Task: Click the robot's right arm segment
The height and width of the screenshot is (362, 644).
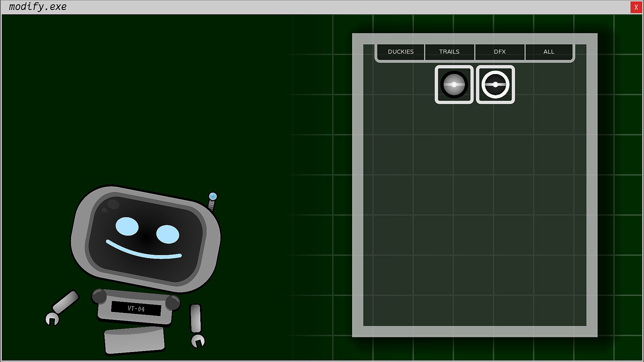Action: tap(195, 318)
